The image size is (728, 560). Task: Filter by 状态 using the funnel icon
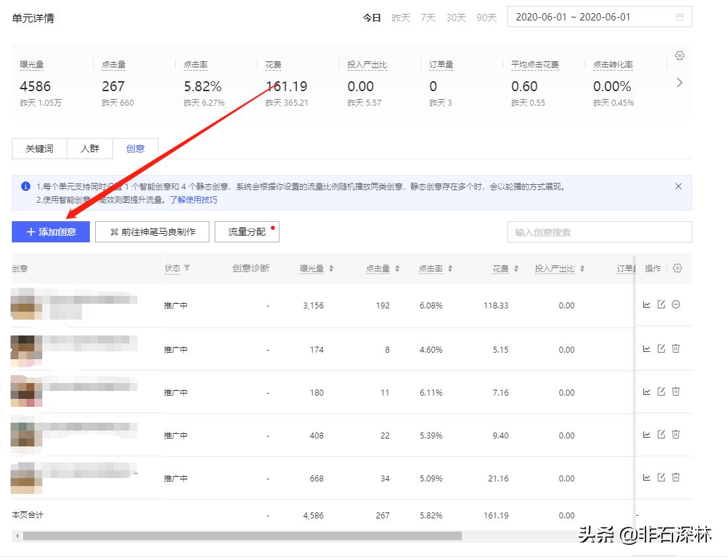187,268
